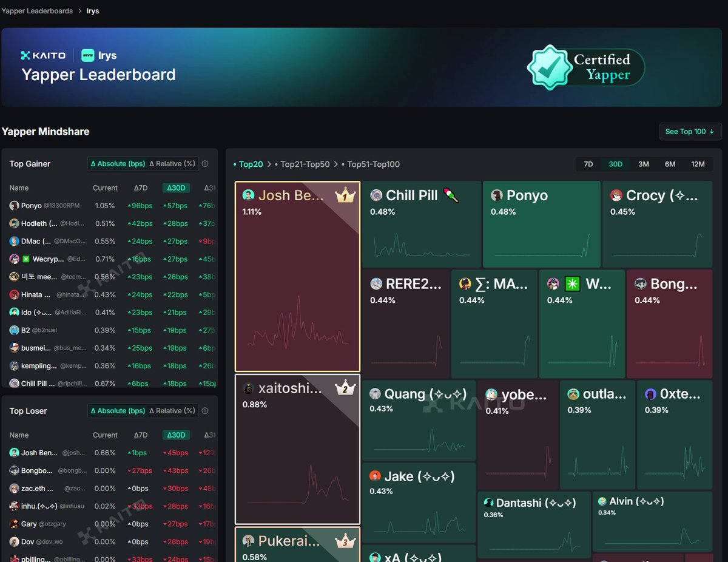
Task: Select Absolute (bps) in Top Loser
Action: click(117, 411)
